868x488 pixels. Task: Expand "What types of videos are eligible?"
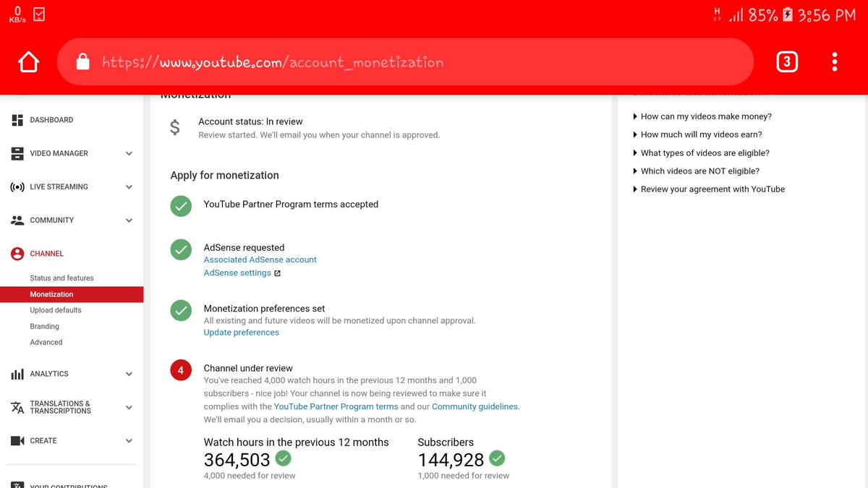(701, 153)
